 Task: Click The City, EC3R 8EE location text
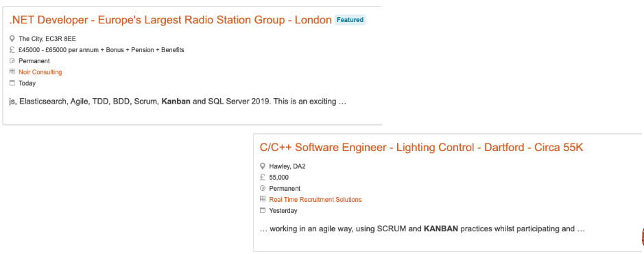47,39
